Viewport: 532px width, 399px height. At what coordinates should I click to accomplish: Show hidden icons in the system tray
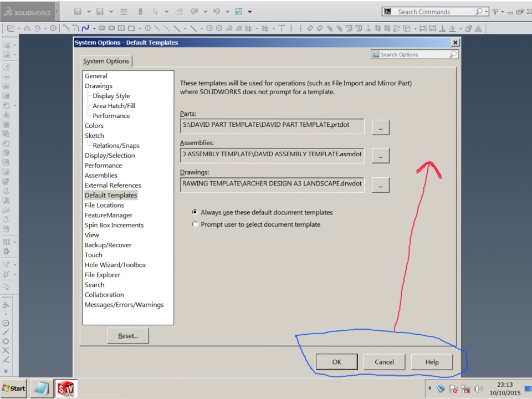(429, 388)
